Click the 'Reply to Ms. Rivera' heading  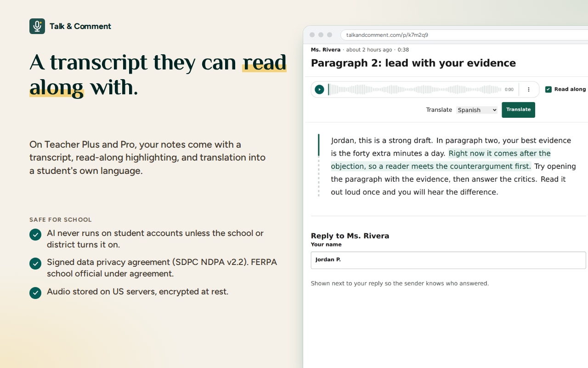[350, 236]
